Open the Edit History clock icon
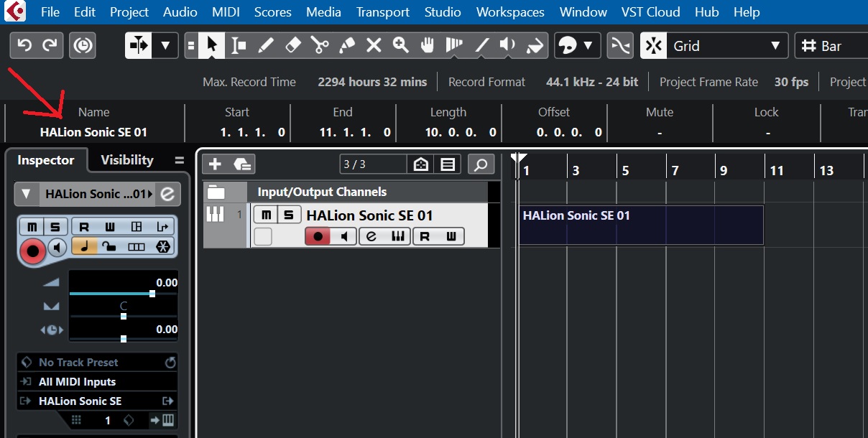This screenshot has height=438, width=868. coord(83,46)
